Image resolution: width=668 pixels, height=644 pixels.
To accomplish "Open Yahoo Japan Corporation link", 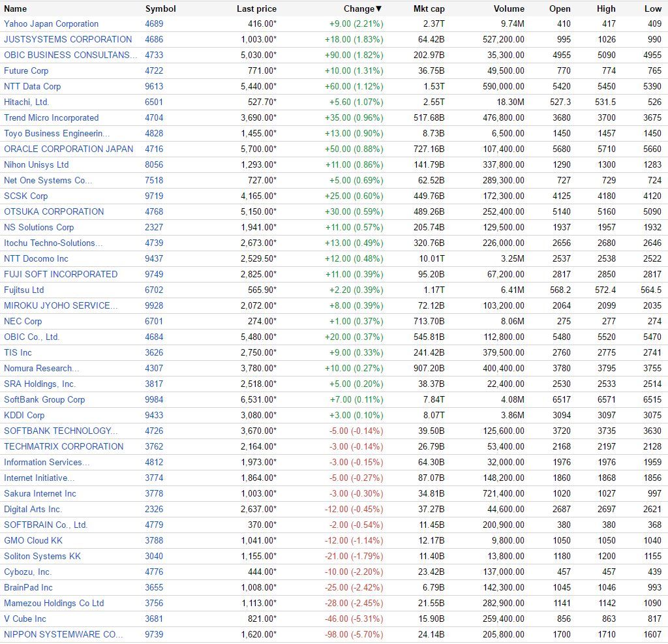I will (51, 24).
